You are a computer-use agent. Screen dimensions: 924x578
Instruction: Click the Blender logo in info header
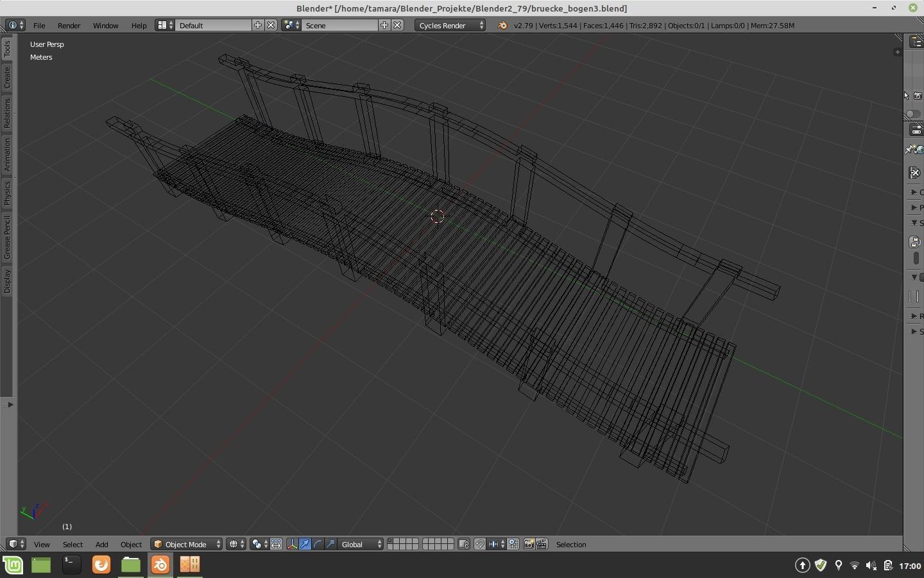502,25
